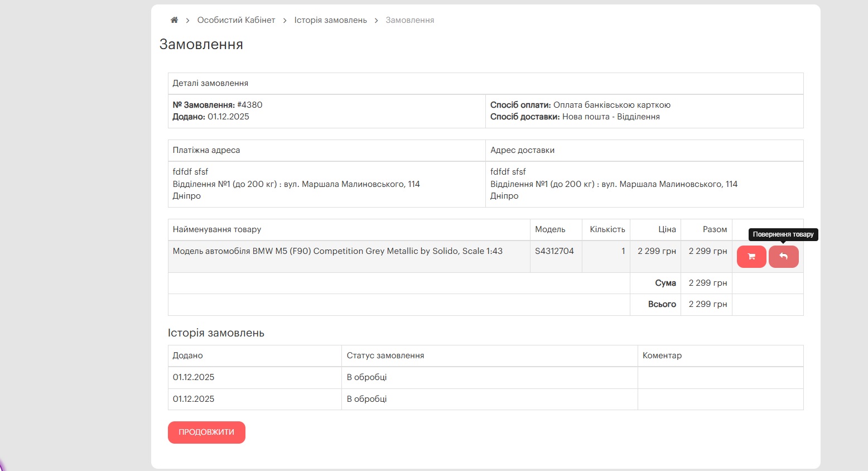Click the Всього total label

[662, 304]
